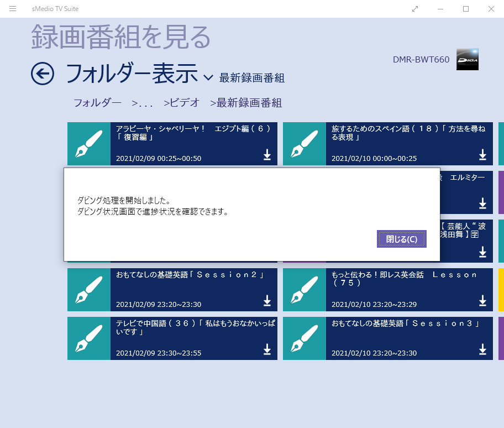Viewport: 504px width, 428px height.
Task: Click the DIGA device icon
Action: coord(467,60)
